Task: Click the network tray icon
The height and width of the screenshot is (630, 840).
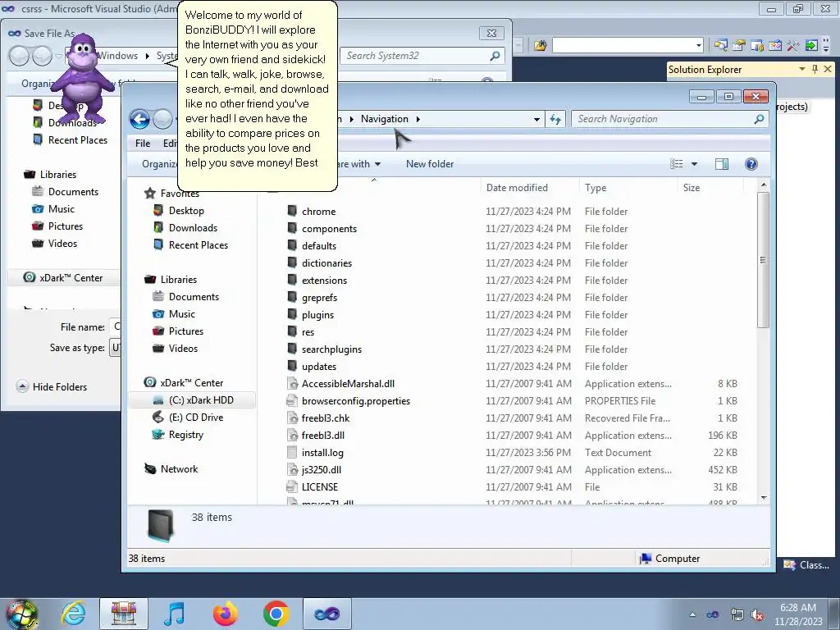Action: (x=737, y=615)
